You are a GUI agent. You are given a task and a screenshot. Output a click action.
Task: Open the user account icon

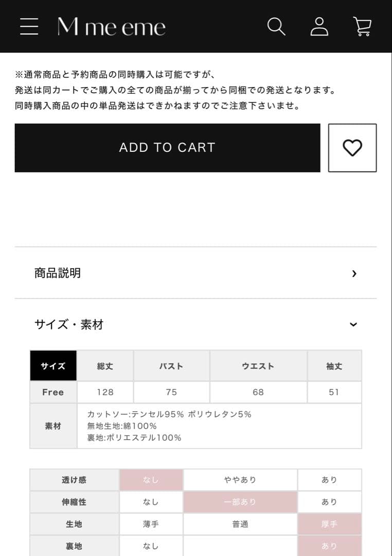319,26
